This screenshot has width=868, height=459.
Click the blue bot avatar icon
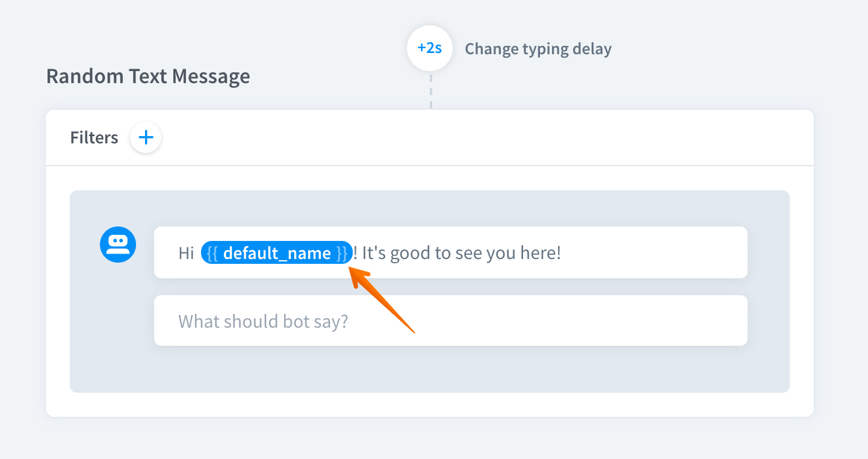118,245
